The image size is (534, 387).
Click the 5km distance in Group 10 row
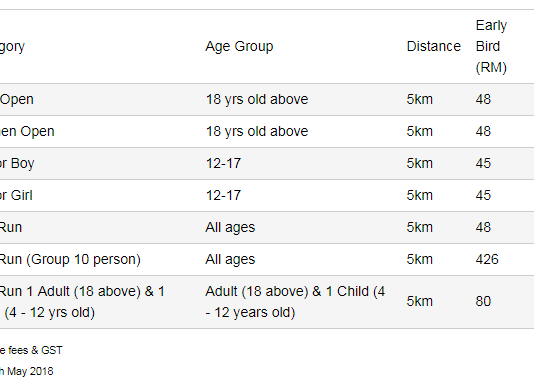(420, 260)
